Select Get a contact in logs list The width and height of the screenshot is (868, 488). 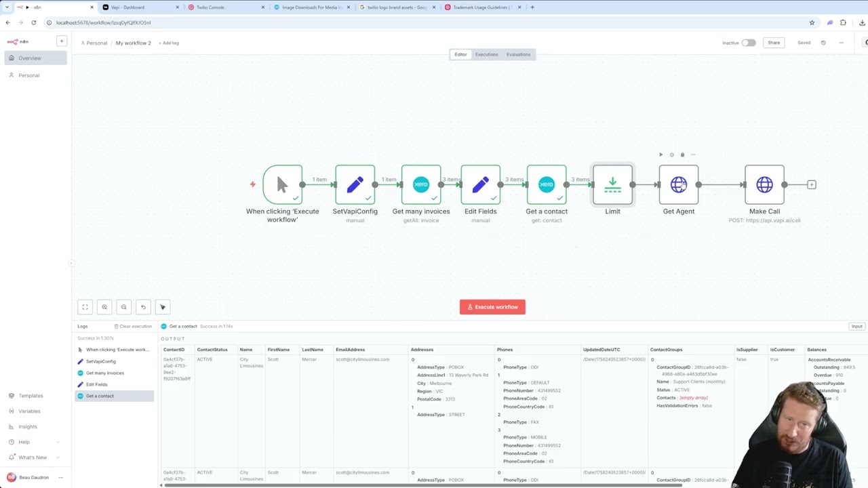pyautogui.click(x=114, y=396)
